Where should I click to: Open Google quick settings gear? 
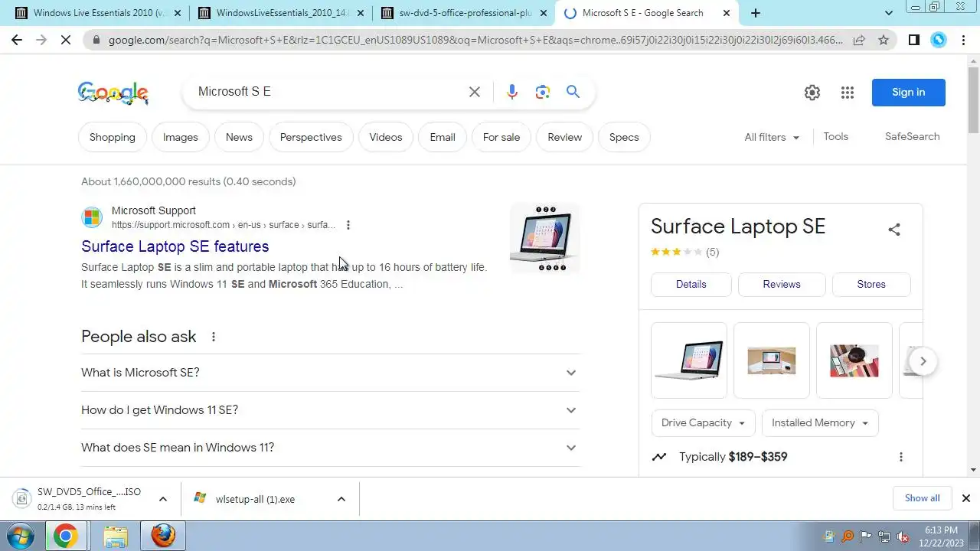point(812,93)
